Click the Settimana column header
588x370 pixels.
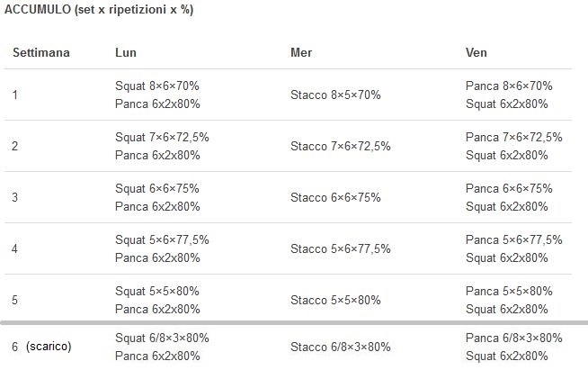(x=41, y=52)
